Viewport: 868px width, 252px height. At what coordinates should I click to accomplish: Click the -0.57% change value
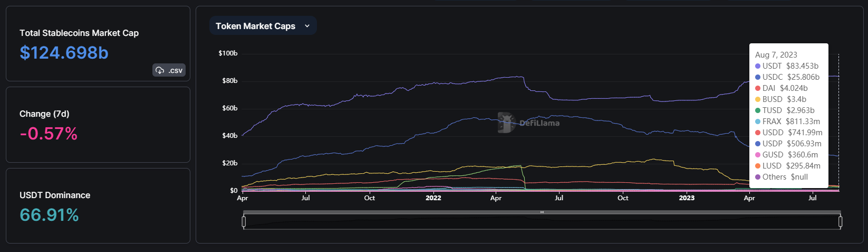click(x=49, y=134)
